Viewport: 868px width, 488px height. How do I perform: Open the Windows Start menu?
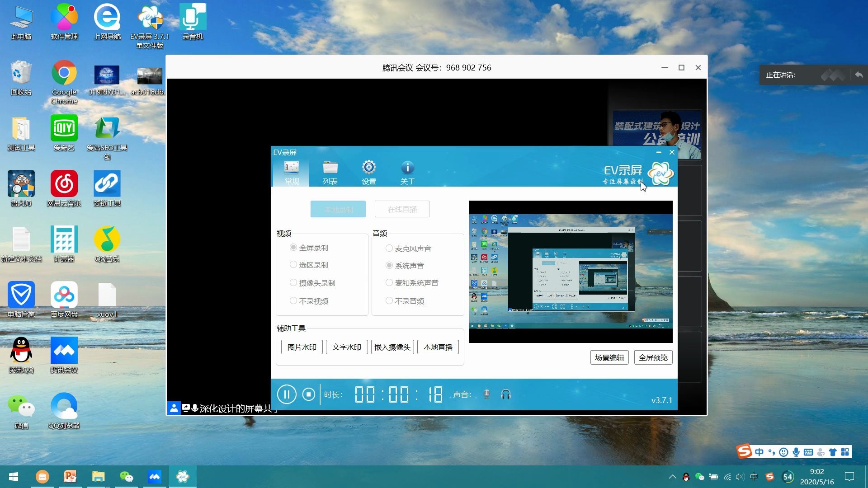14,477
